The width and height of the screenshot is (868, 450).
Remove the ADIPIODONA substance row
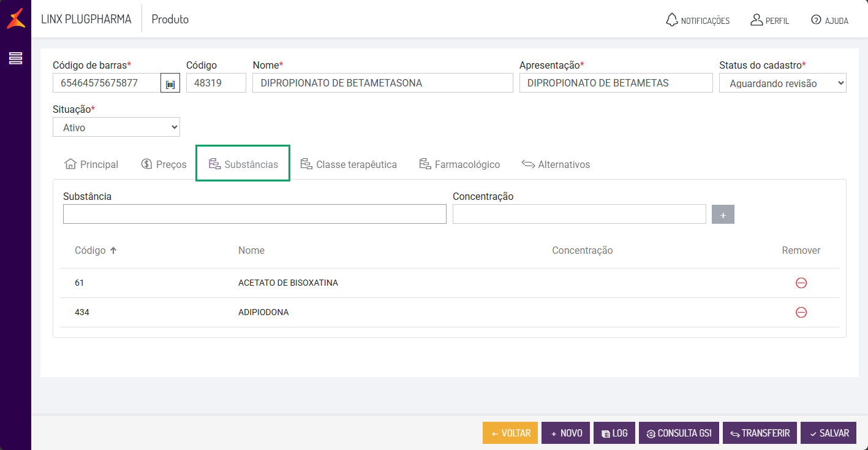pos(801,312)
